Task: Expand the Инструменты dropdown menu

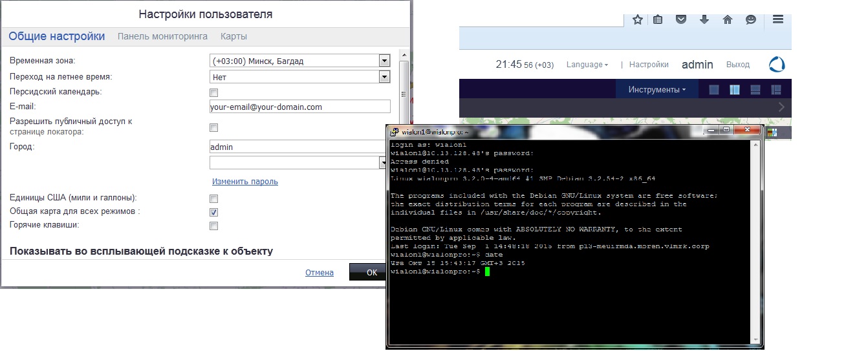Action: [656, 90]
